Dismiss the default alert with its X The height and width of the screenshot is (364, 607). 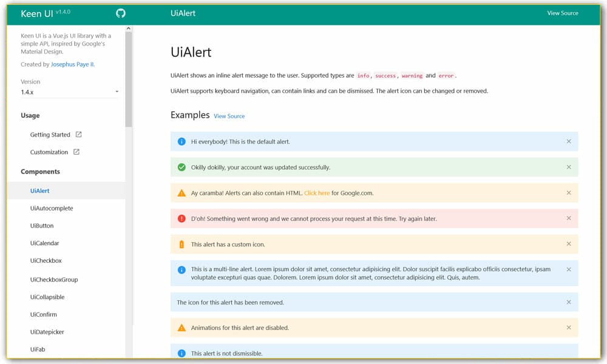(569, 141)
